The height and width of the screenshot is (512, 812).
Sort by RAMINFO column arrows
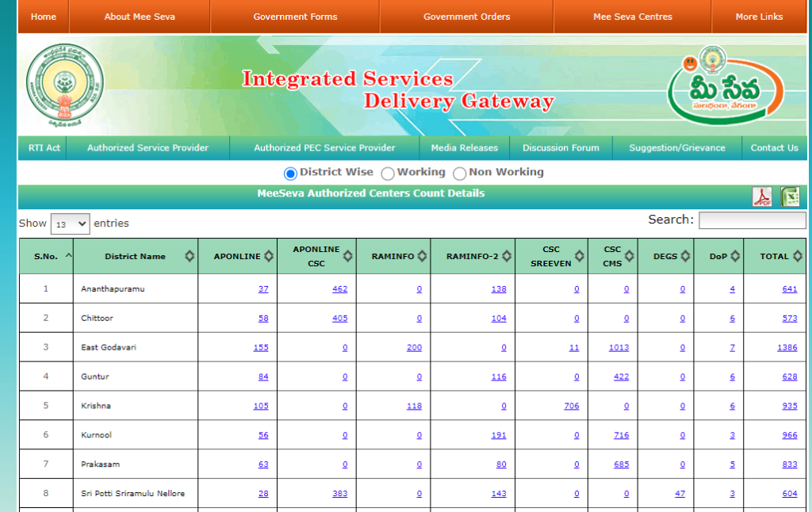(422, 256)
